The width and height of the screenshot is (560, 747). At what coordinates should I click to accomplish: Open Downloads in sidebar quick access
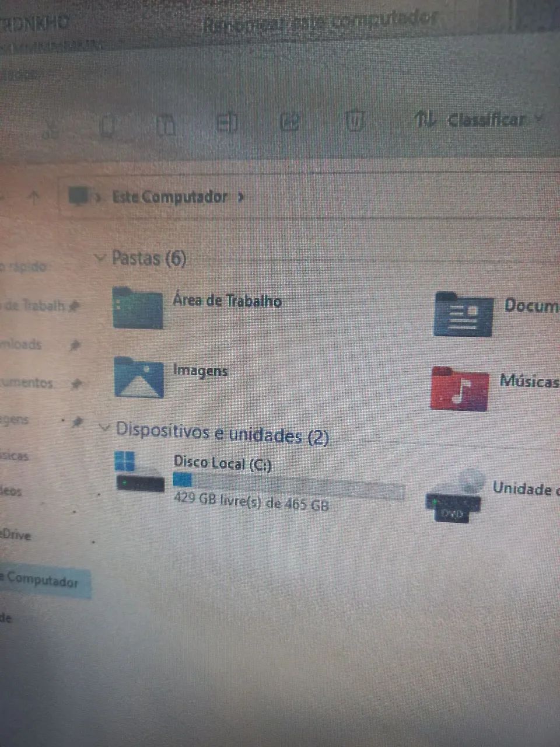[21, 344]
